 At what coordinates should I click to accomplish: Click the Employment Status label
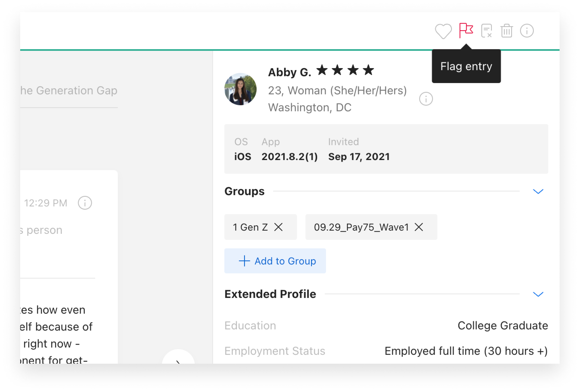click(275, 351)
